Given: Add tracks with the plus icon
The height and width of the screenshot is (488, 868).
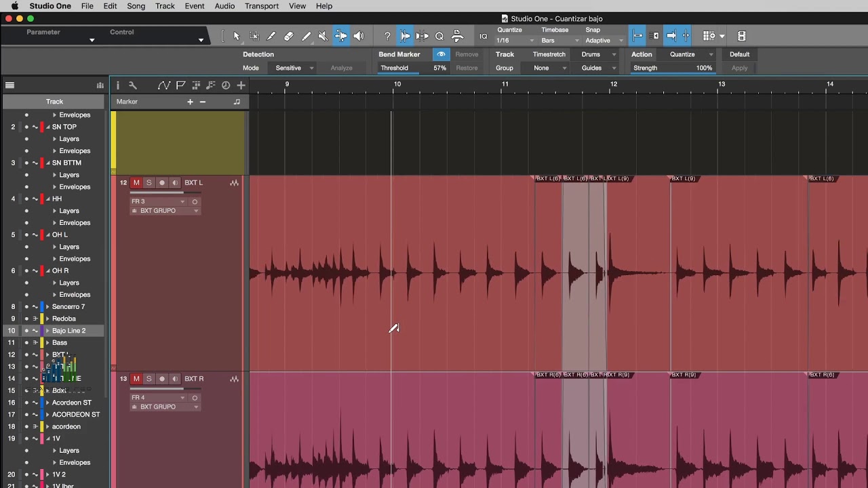Looking at the screenshot, I should coord(241,85).
